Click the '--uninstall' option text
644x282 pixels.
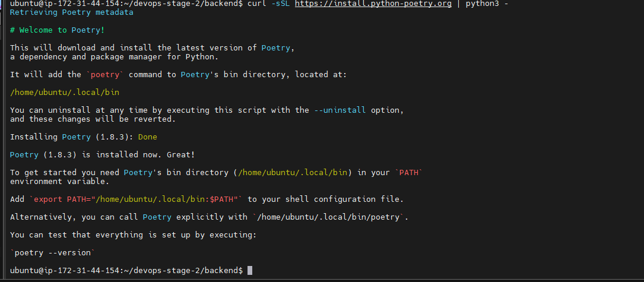pyautogui.click(x=340, y=110)
